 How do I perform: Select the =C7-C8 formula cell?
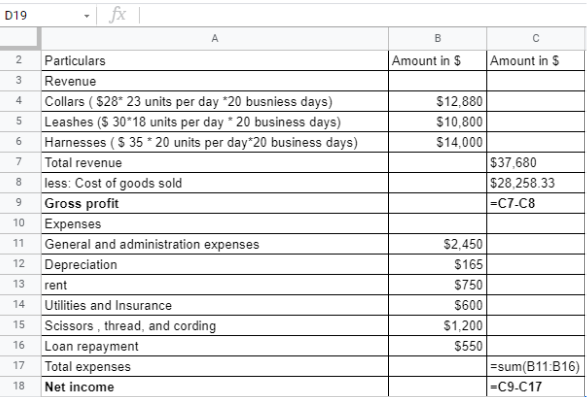[536, 203]
